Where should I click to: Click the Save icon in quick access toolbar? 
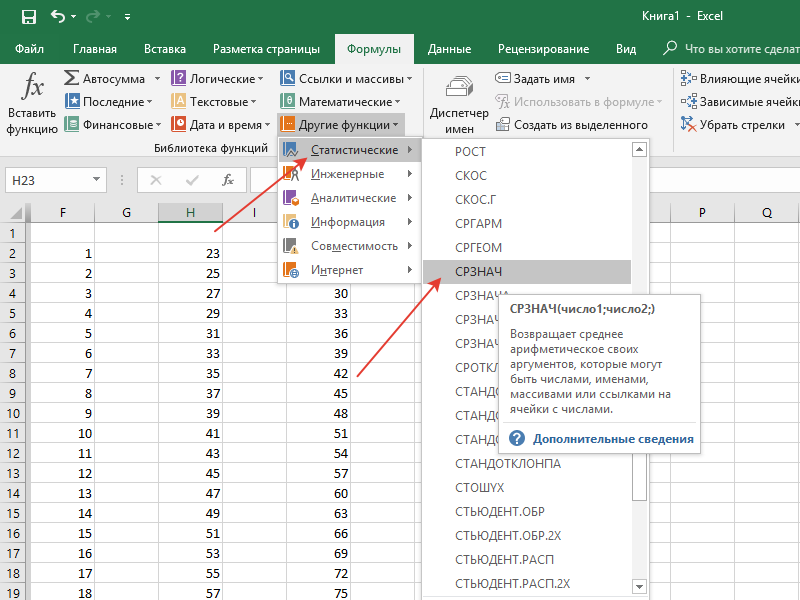[x=29, y=17]
